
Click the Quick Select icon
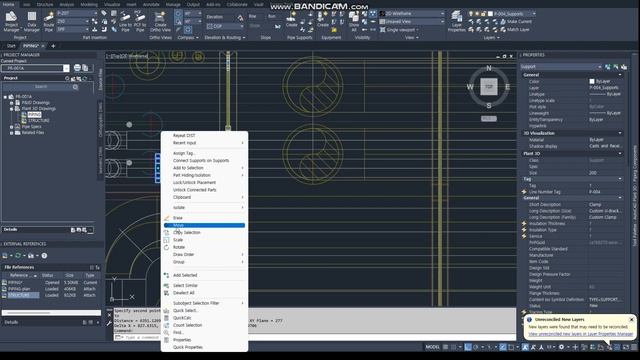167,311
